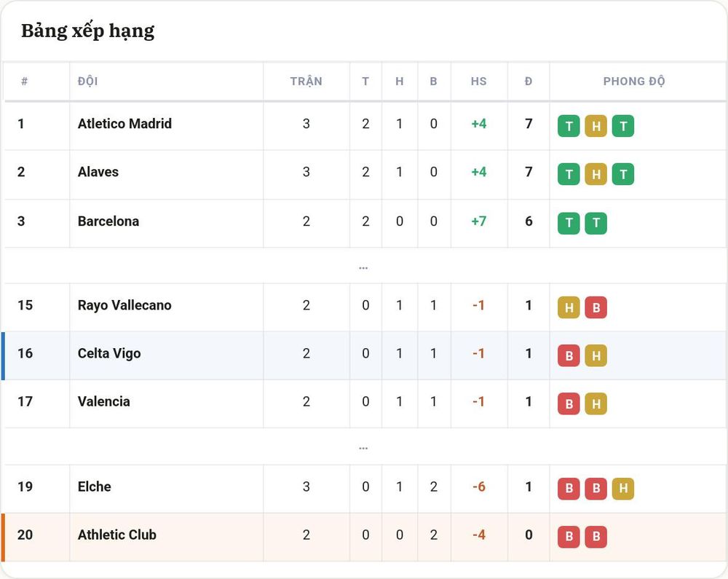Click the ĐỘI column header
This screenshot has width=728, height=579.
click(x=88, y=82)
